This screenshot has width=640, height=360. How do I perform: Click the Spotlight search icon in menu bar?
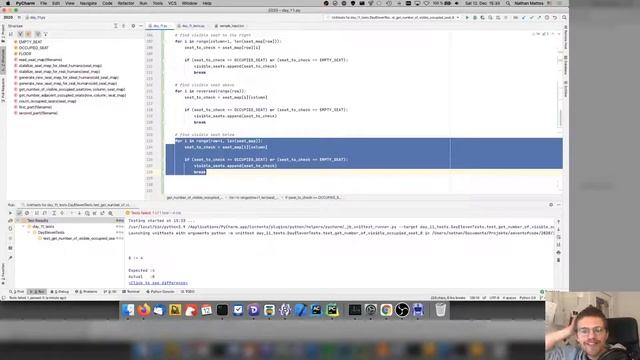click(x=508, y=3)
